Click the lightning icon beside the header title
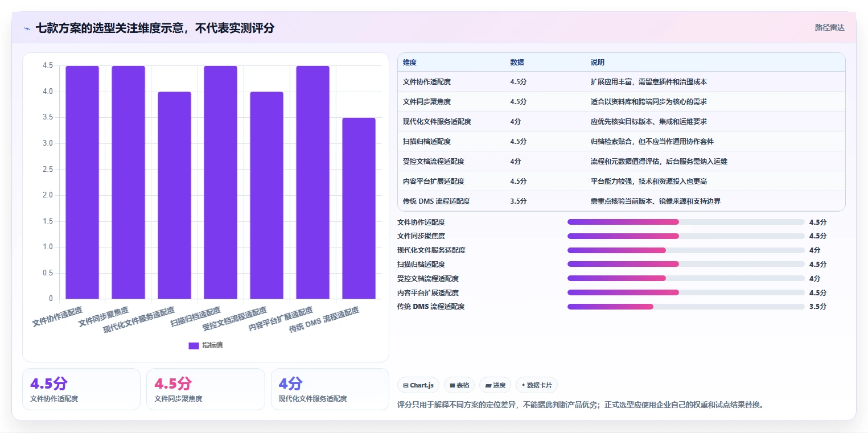868x433 pixels. [x=27, y=28]
